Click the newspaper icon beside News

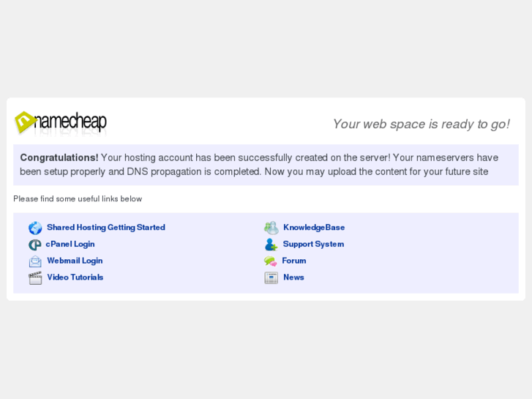(x=271, y=277)
